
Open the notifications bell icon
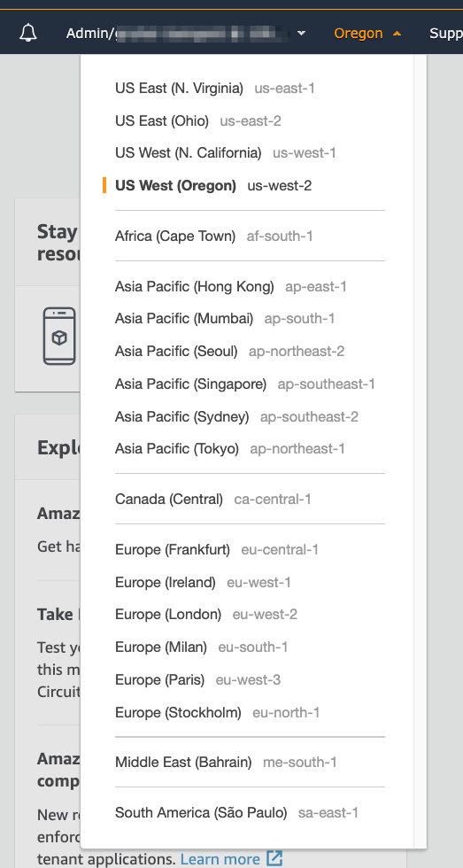(x=28, y=33)
